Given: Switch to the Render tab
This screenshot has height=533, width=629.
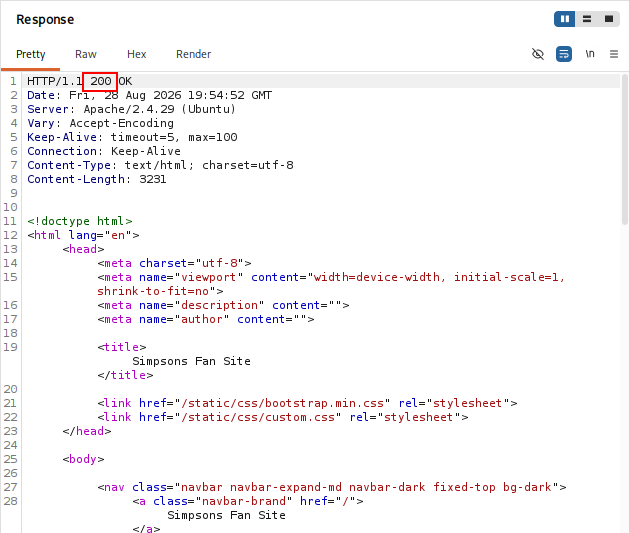Looking at the screenshot, I should tap(193, 54).
